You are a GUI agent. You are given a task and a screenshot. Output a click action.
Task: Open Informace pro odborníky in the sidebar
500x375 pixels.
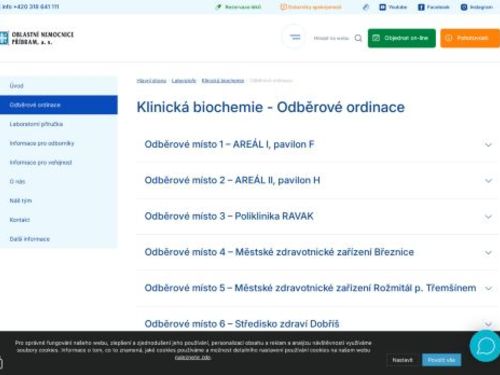(x=59, y=143)
